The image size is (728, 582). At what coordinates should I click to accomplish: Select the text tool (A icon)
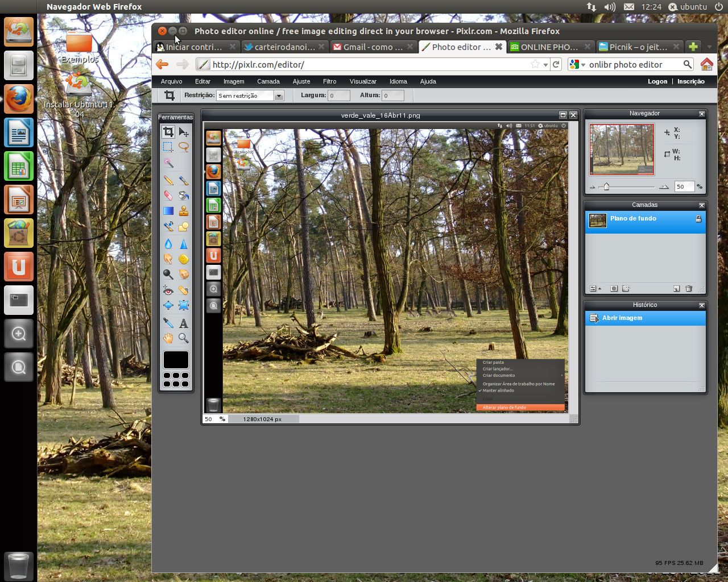coord(183,323)
